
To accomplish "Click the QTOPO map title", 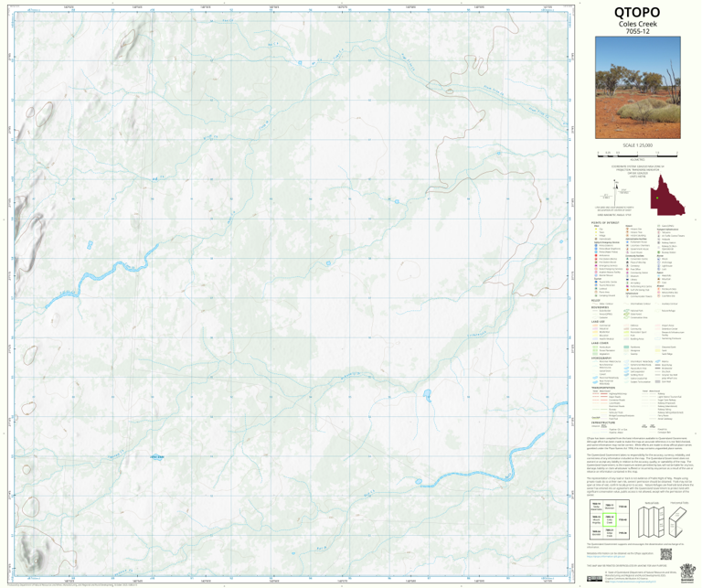I will (x=637, y=12).
